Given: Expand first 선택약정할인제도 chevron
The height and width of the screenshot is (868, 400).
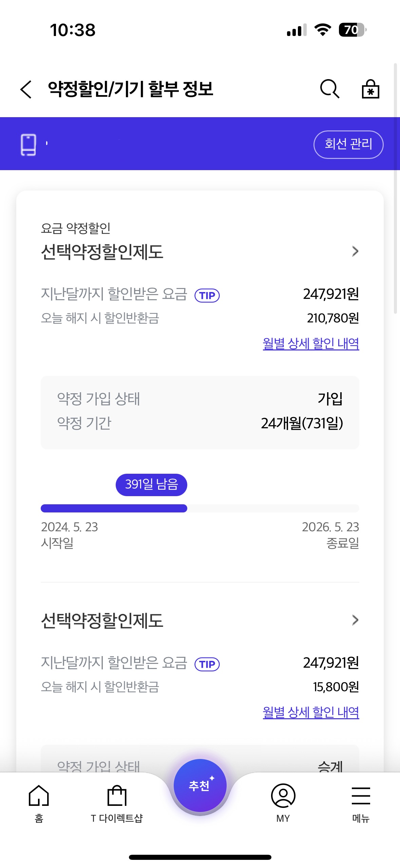Looking at the screenshot, I should (355, 251).
